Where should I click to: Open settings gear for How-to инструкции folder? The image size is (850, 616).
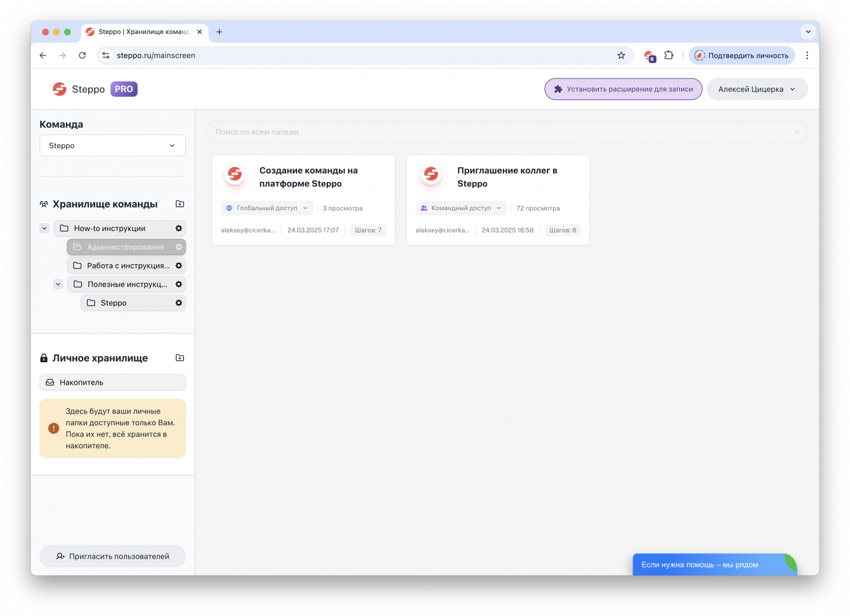tap(178, 228)
